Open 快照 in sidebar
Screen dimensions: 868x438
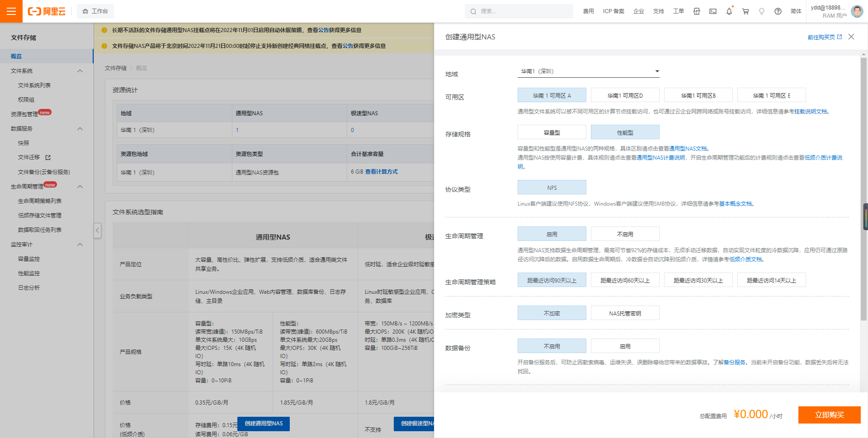(24, 143)
